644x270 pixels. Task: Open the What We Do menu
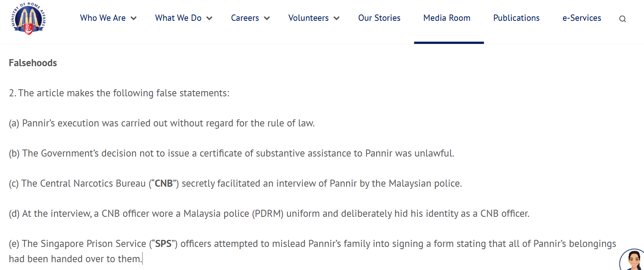(x=178, y=18)
